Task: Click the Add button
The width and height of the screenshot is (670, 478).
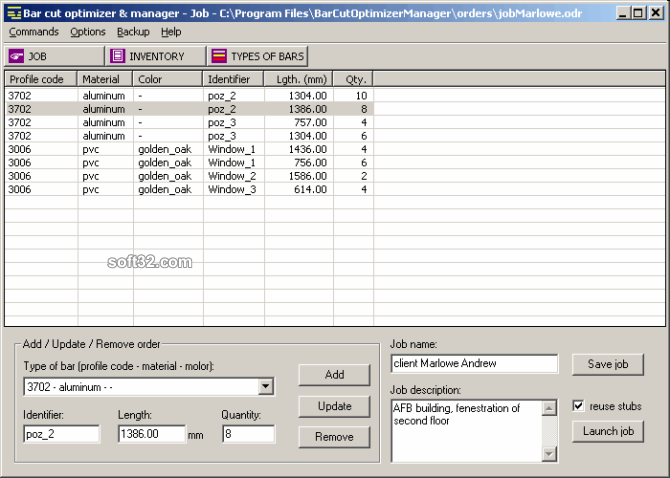Action: (334, 375)
